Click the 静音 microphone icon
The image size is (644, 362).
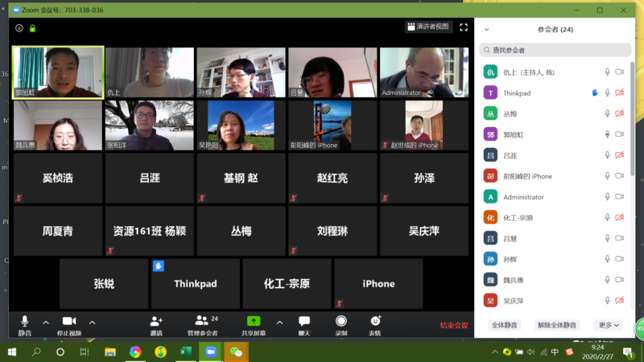[x=24, y=321]
